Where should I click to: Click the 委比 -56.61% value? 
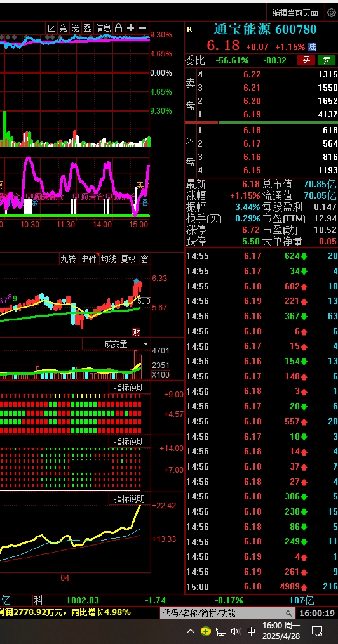tap(233, 60)
